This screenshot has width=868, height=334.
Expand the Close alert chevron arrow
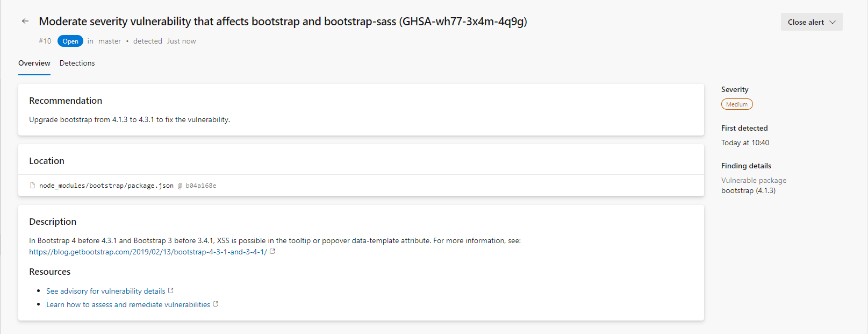coord(833,22)
